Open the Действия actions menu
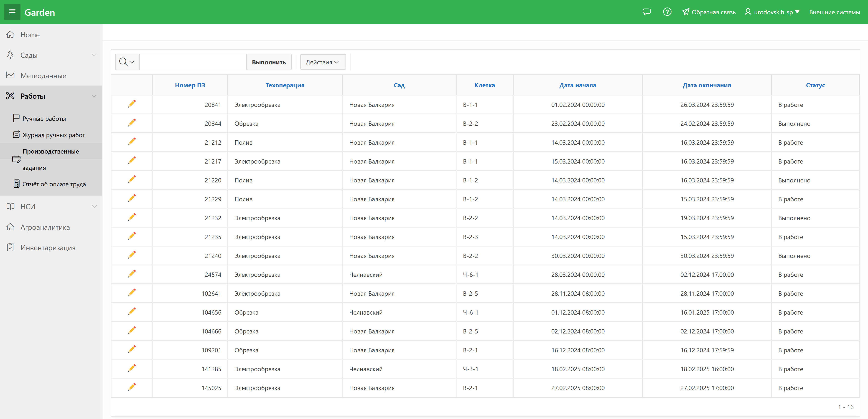The width and height of the screenshot is (868, 419). (323, 62)
